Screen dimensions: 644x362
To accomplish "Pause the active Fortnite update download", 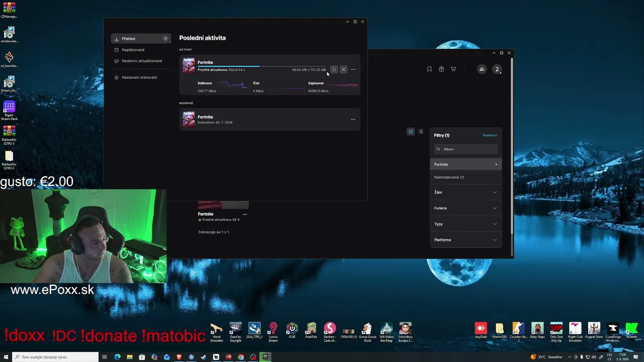I will [x=334, y=69].
